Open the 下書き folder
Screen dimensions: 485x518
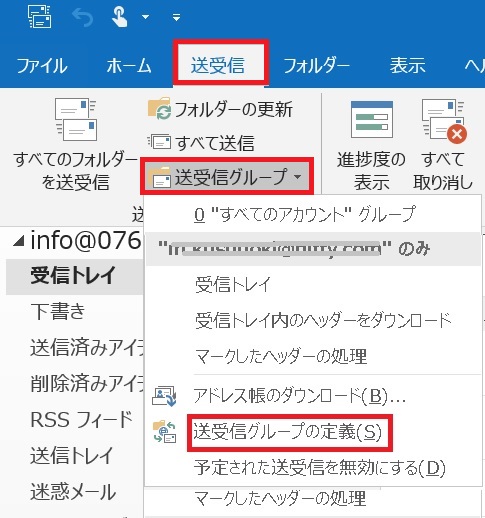58,311
